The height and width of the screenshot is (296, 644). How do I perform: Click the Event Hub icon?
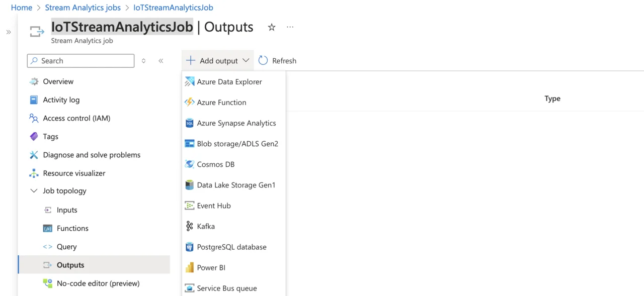[x=189, y=206]
